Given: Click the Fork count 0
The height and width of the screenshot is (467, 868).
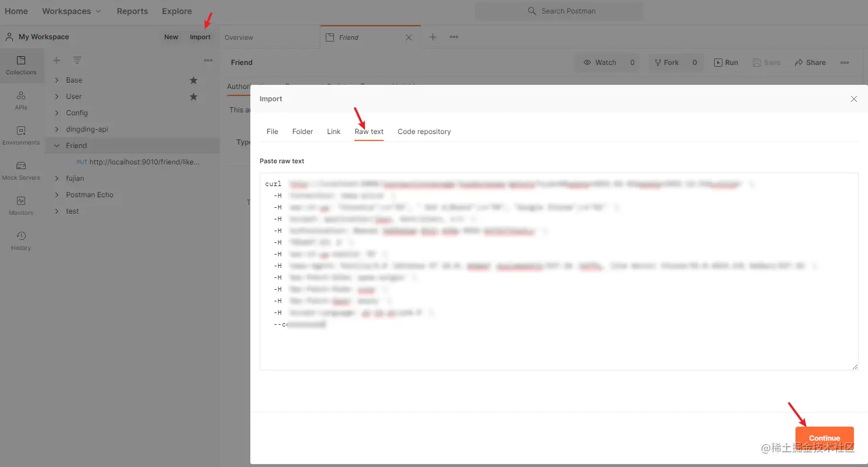Looking at the screenshot, I should 694,63.
